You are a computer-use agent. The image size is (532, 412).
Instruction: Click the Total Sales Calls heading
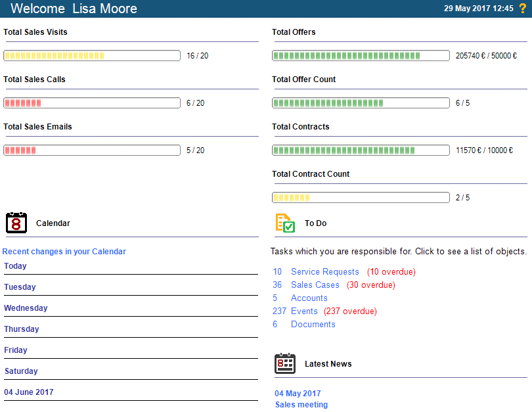click(x=34, y=79)
